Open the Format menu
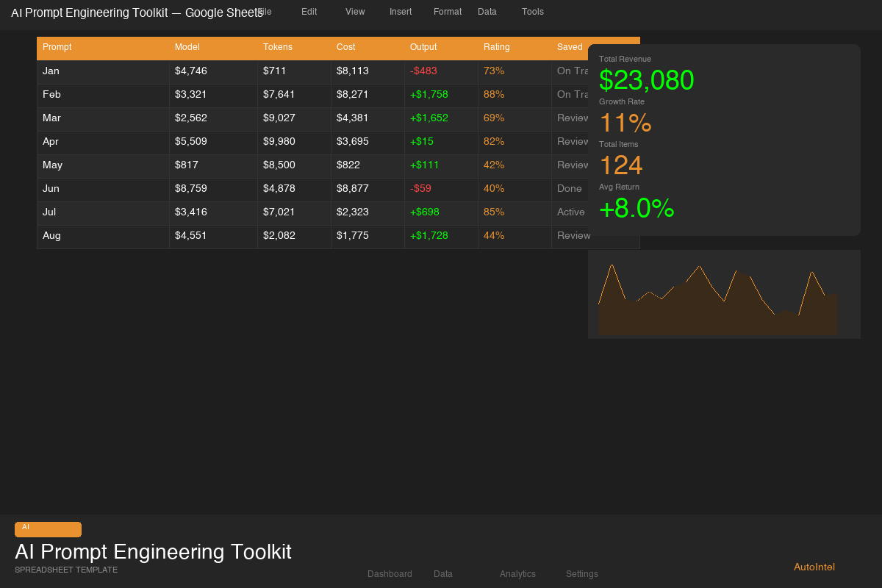The width and height of the screenshot is (882, 588). pos(448,12)
